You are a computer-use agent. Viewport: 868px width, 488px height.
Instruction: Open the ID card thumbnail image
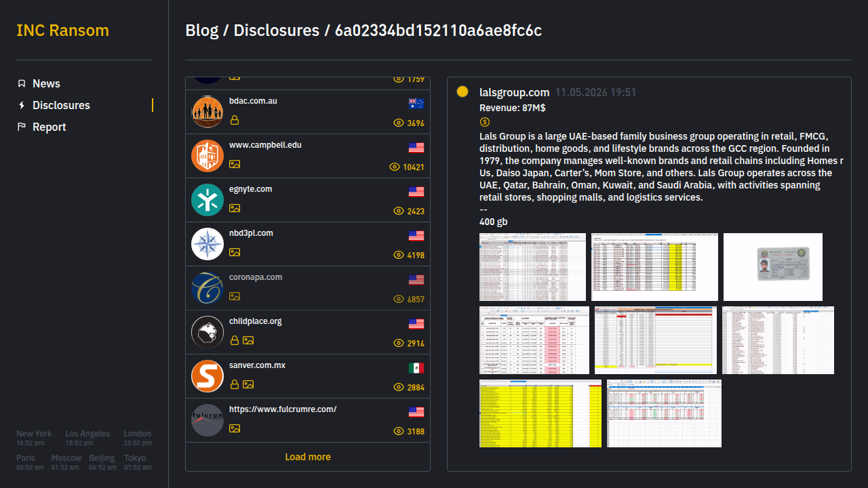click(x=773, y=267)
